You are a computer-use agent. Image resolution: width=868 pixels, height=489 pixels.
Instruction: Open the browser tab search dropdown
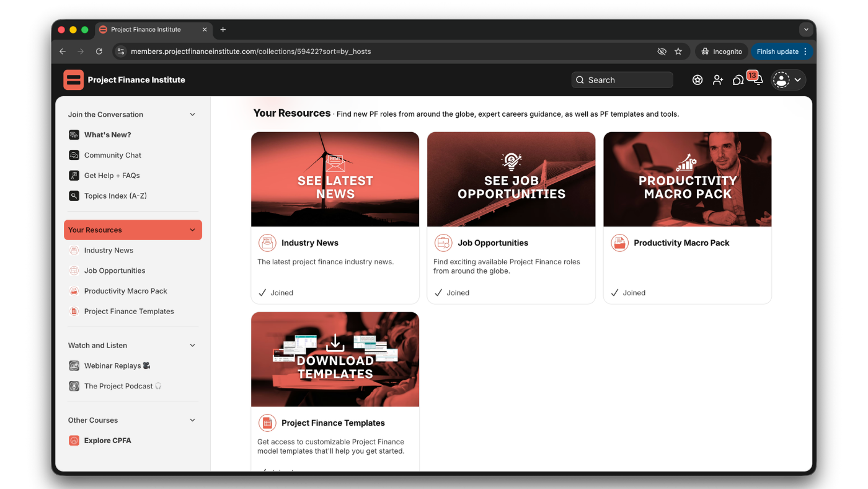(806, 29)
